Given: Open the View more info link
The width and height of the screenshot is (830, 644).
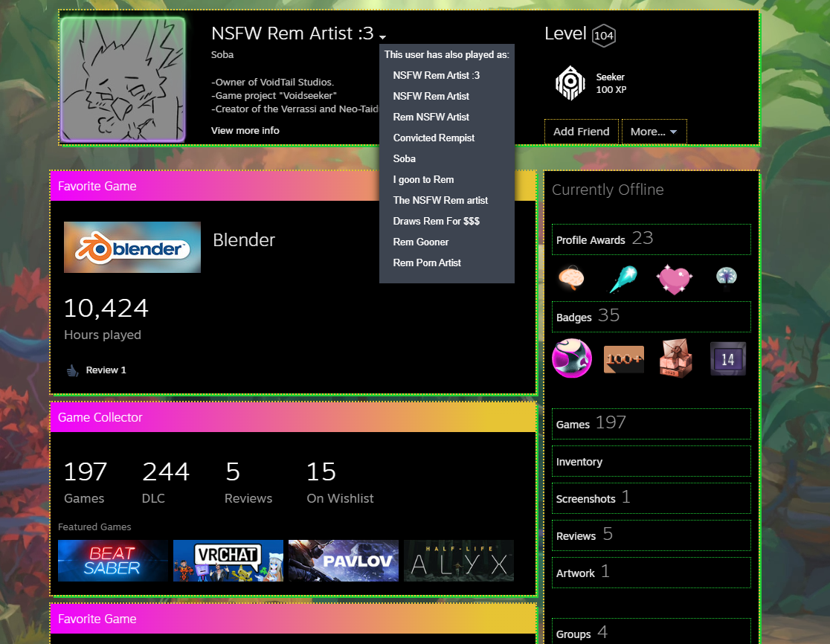Looking at the screenshot, I should [x=245, y=131].
